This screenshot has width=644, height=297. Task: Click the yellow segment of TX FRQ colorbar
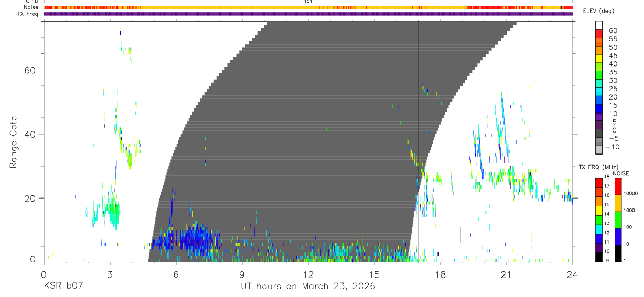pyautogui.click(x=599, y=211)
